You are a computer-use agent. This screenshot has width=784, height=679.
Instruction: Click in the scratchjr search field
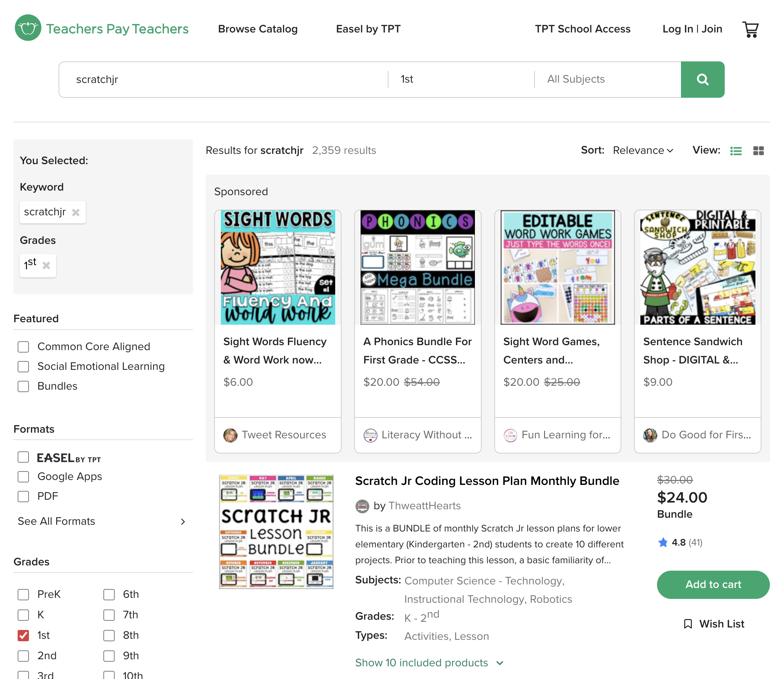[223, 79]
